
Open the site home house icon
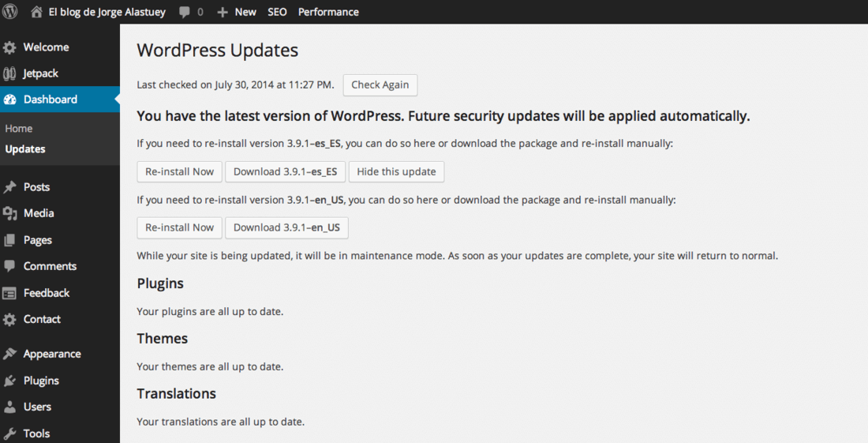click(36, 12)
